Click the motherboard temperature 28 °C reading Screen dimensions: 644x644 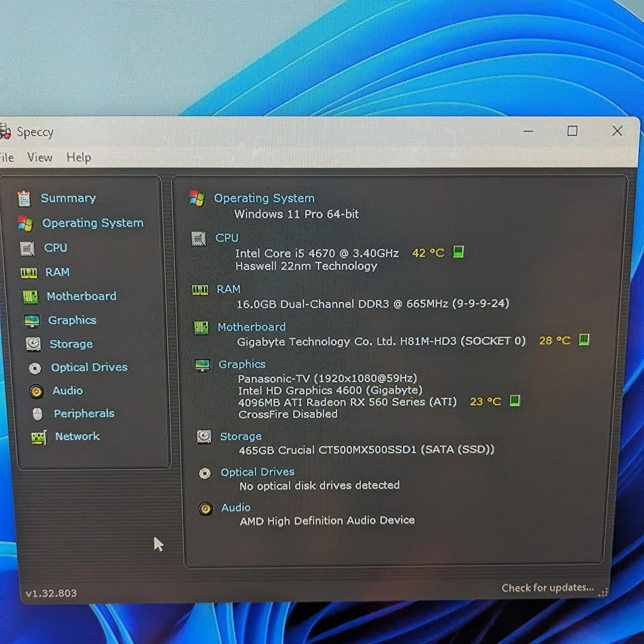click(x=555, y=341)
